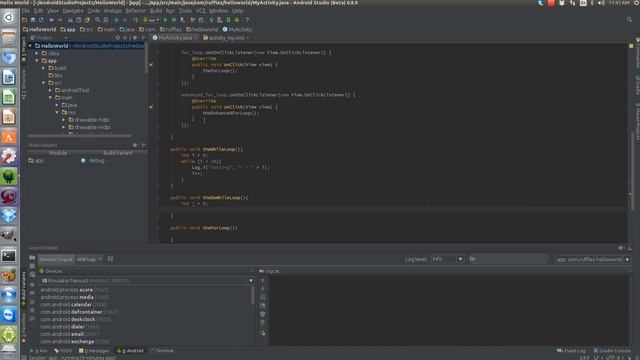
Task: Click the green grid icon beside ADB logs tab
Action: 110,259
